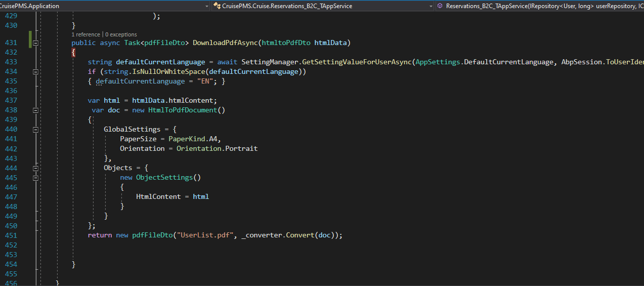Select line number 437 in the margin
644x286 pixels.
(11, 101)
